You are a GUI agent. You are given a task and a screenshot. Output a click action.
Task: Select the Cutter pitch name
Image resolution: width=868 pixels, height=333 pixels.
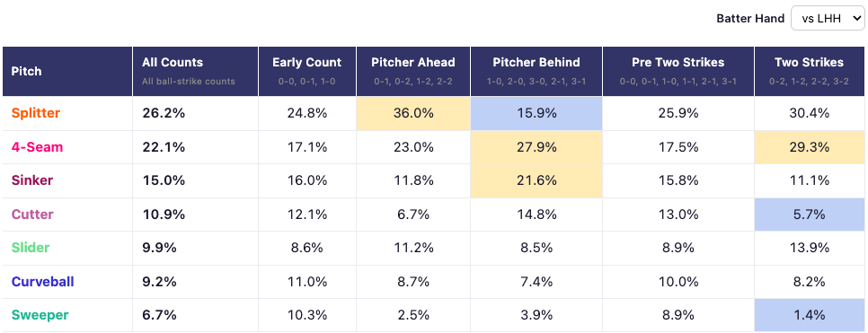pos(32,214)
